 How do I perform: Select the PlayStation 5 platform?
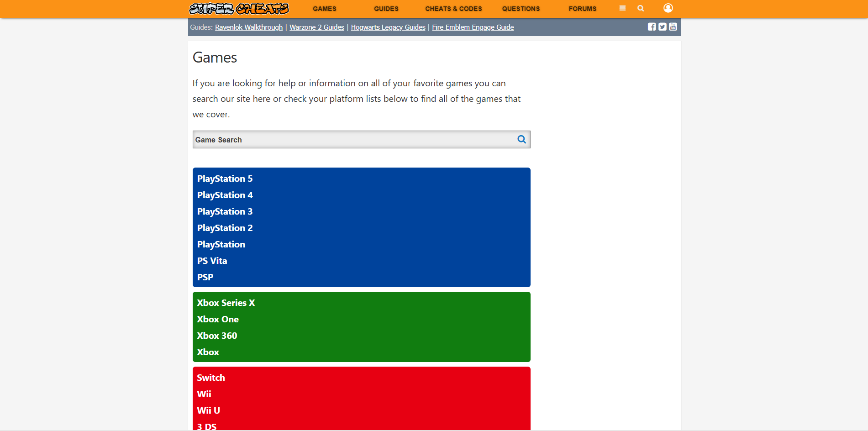coord(225,179)
